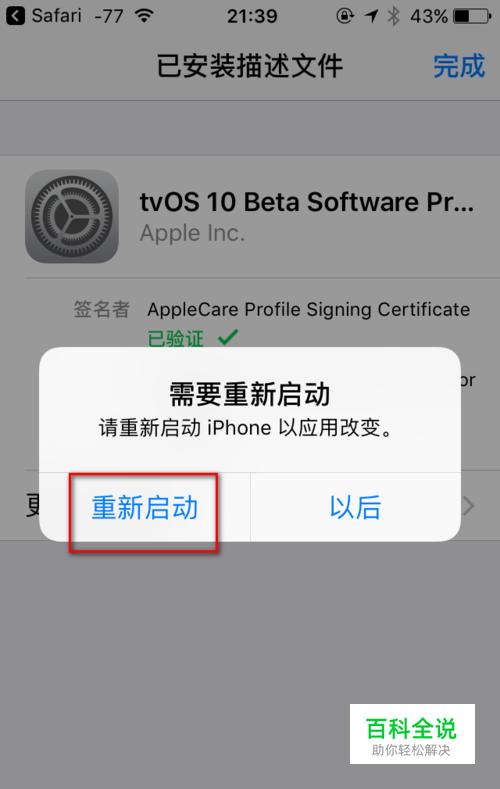Viewport: 500px width, 789px height.
Task: Tap the 21:39 clock in status bar
Action: (x=252, y=16)
